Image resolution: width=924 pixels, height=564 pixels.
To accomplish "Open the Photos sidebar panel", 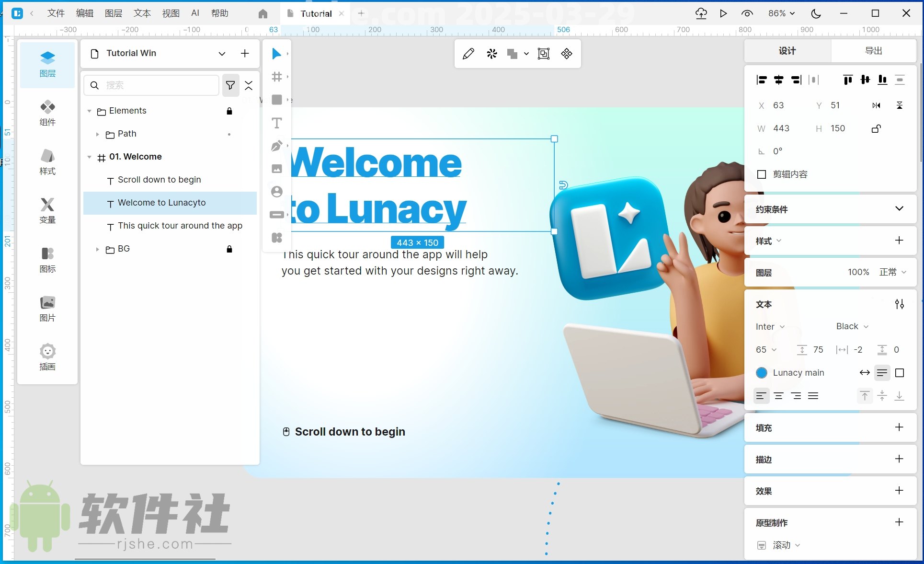I will [x=47, y=309].
